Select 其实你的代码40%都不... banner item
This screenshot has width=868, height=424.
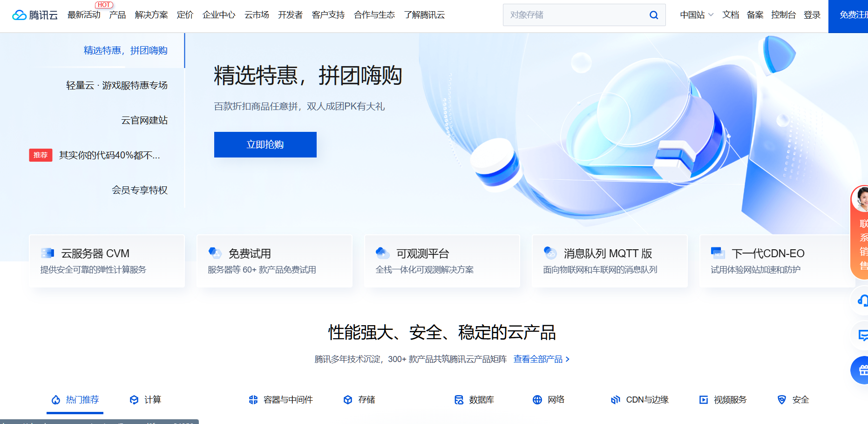110,155
